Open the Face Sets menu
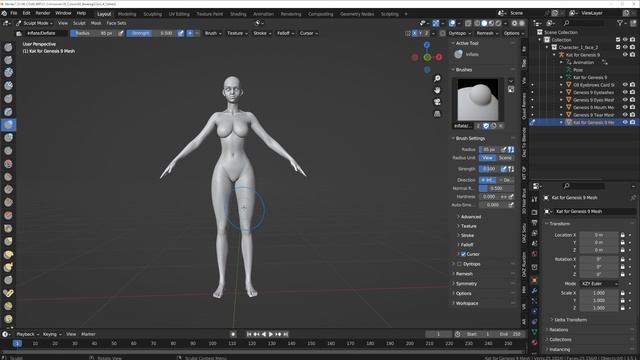 [x=116, y=23]
